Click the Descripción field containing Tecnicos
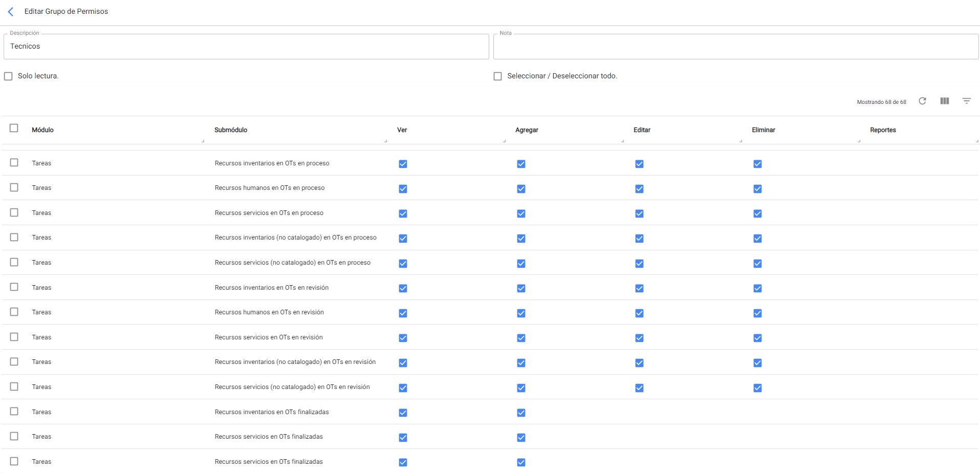This screenshot has height=473, width=980. click(x=246, y=47)
